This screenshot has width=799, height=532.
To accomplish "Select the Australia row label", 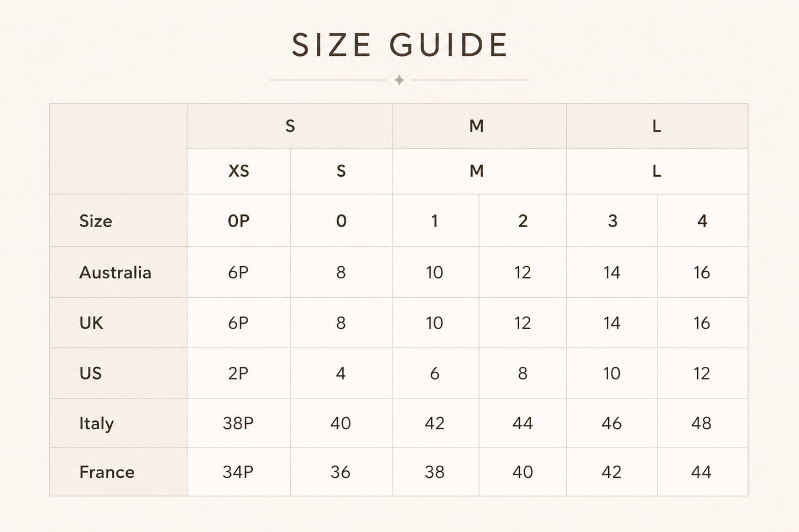I will pos(115,272).
